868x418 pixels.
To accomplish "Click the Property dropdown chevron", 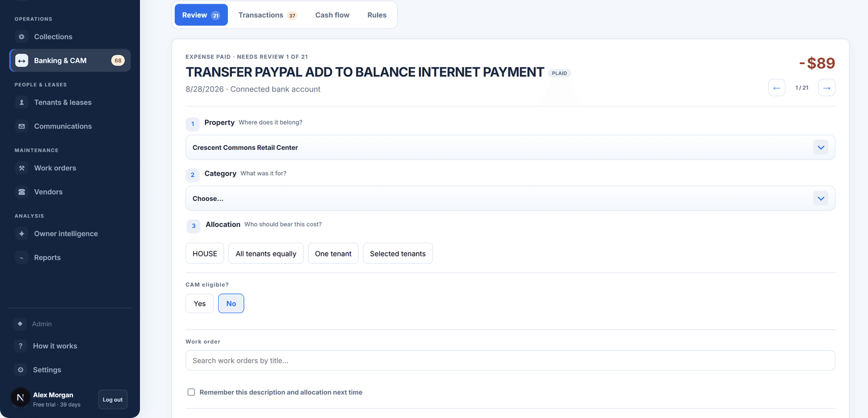I will [820, 147].
